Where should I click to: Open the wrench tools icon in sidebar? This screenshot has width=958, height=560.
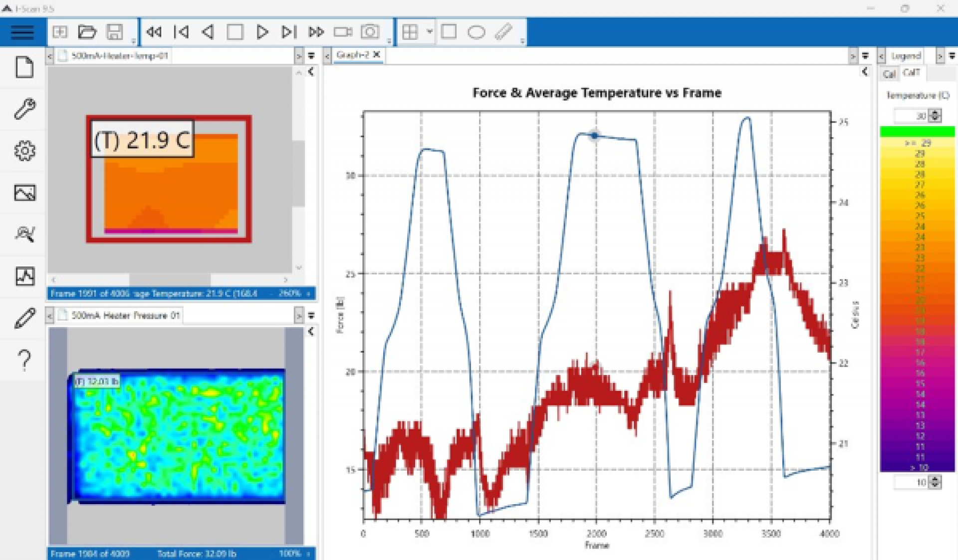click(x=24, y=109)
